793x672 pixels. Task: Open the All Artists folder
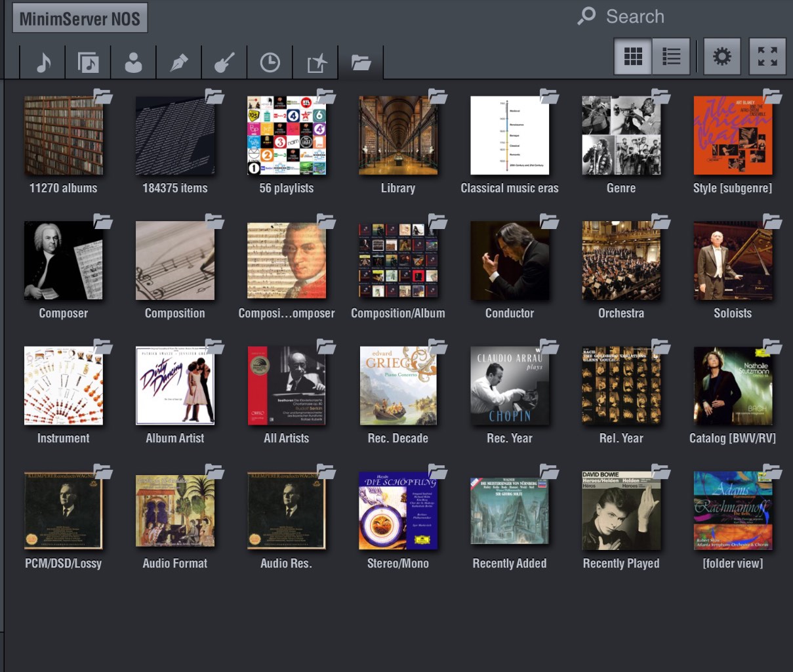pyautogui.click(x=287, y=386)
